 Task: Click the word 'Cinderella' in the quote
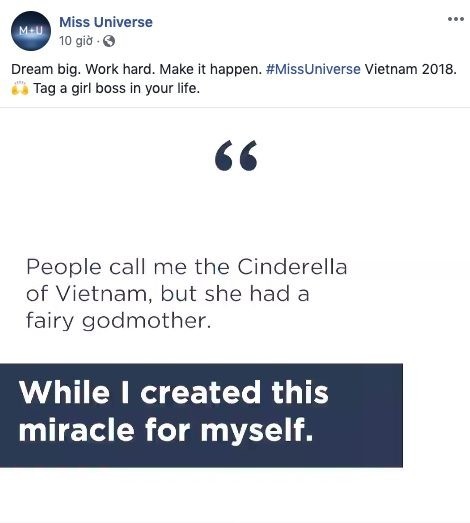pos(293,267)
